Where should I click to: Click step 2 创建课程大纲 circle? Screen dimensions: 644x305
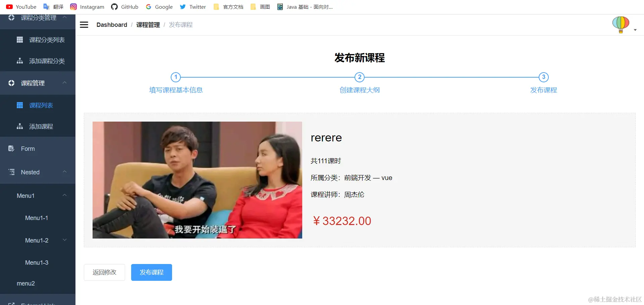point(360,77)
